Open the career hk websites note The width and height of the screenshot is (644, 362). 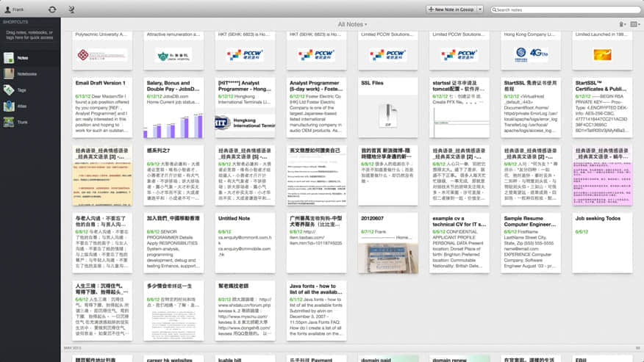[x=173, y=359]
